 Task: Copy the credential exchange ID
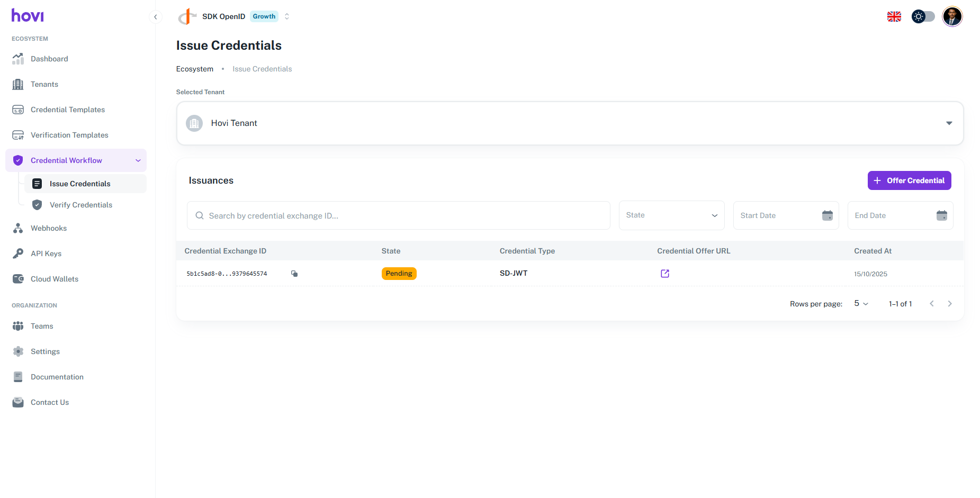[294, 274]
